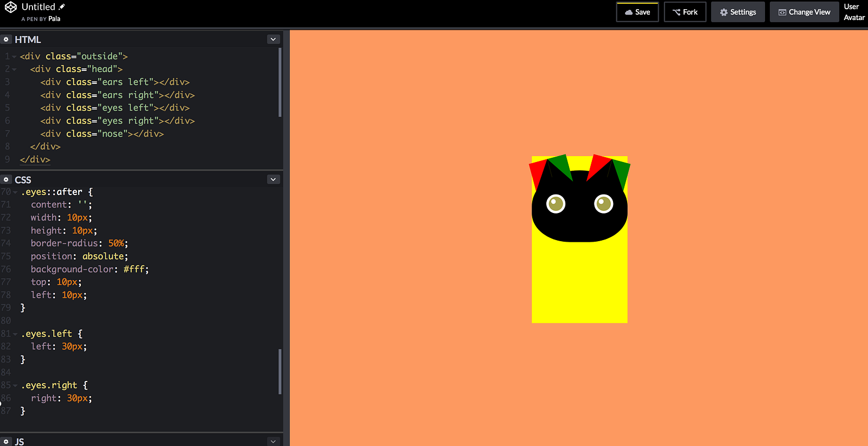Click 'eyes left' div code line
The image size is (868, 446).
115,108
